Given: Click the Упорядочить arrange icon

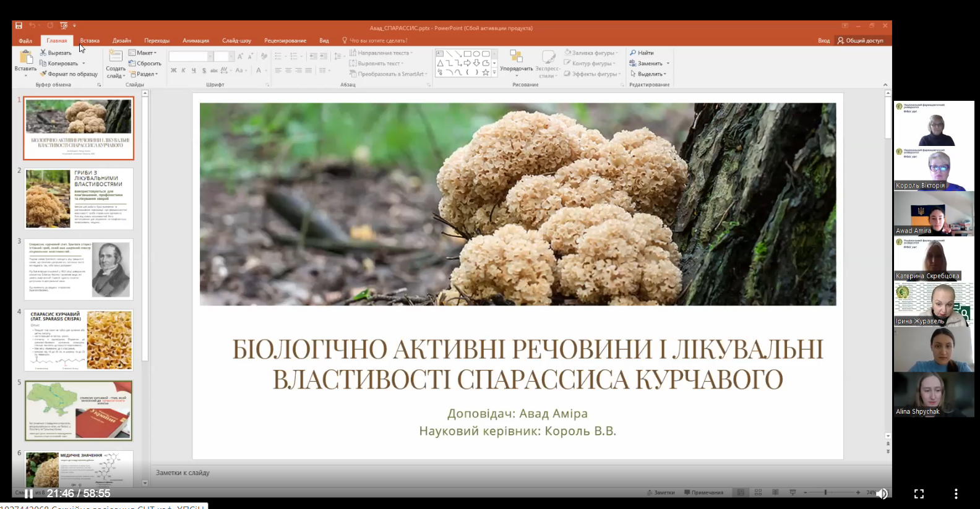Looking at the screenshot, I should click(516, 57).
